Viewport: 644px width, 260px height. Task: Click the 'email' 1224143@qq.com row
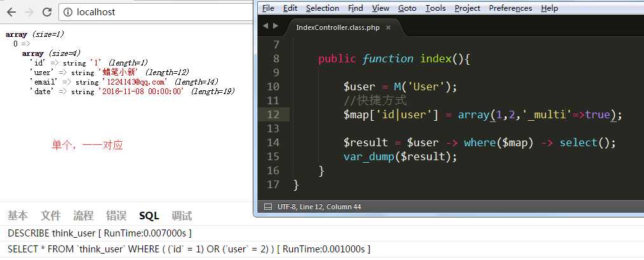coord(124,82)
